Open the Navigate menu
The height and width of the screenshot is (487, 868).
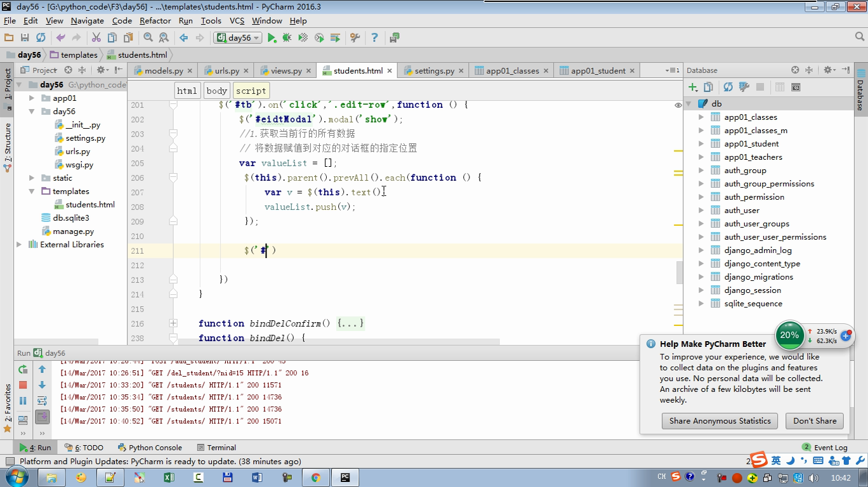click(88, 20)
